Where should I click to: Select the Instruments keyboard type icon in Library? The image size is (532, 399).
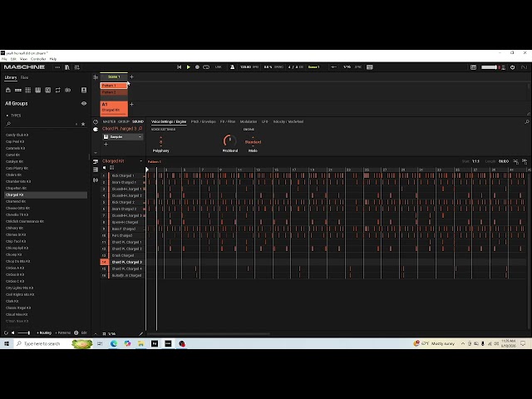click(38, 90)
